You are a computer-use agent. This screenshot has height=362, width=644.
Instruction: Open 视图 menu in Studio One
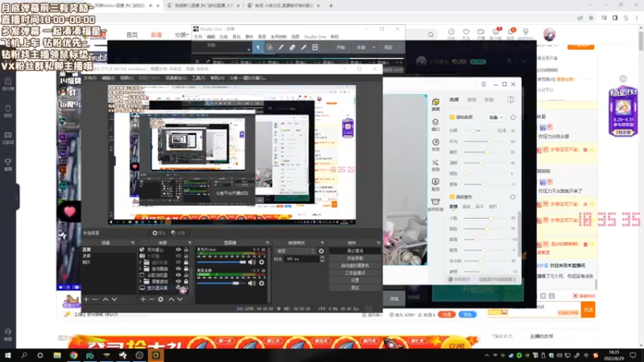295,37
